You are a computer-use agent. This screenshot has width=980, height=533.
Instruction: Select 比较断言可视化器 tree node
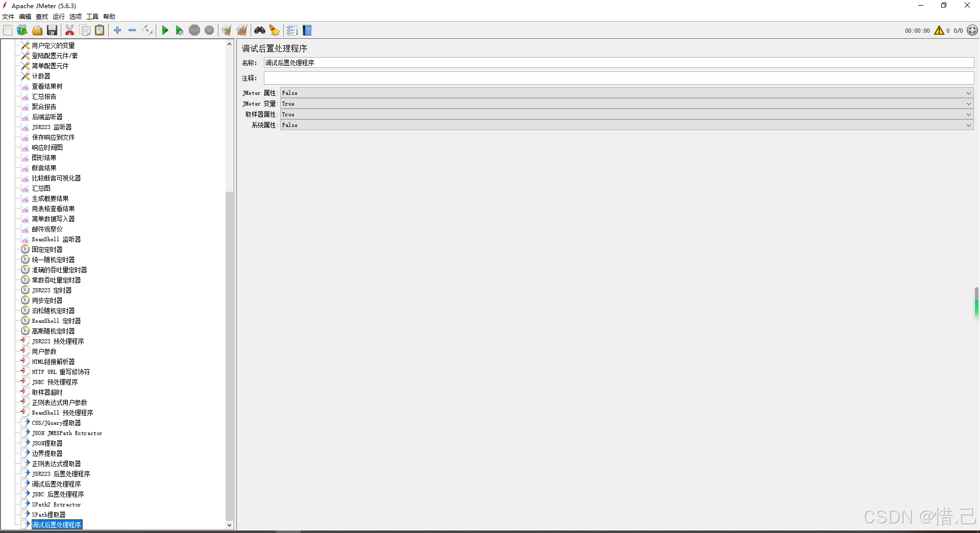(x=56, y=178)
